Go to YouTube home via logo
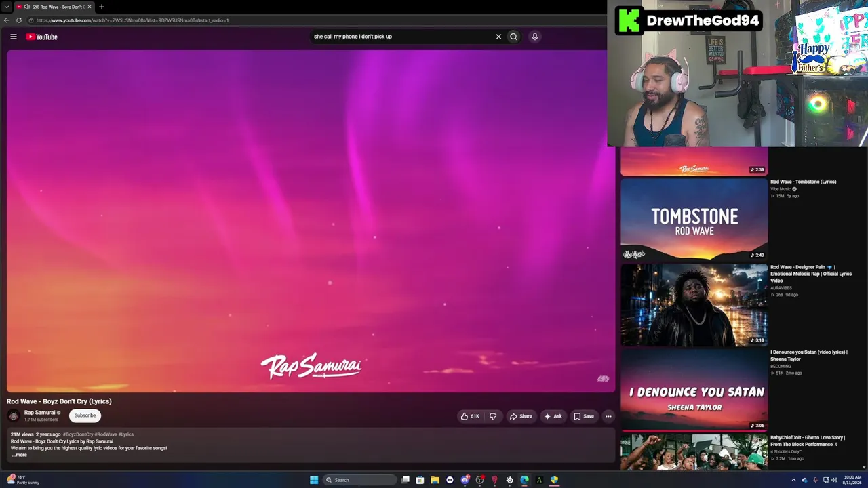Screen dimensions: 868x488 42,37
